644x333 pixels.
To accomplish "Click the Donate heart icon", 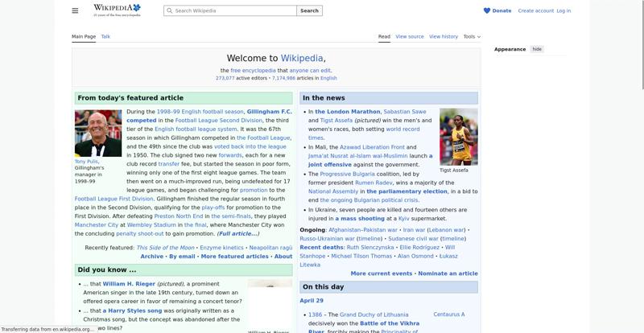I will pyautogui.click(x=487, y=10).
